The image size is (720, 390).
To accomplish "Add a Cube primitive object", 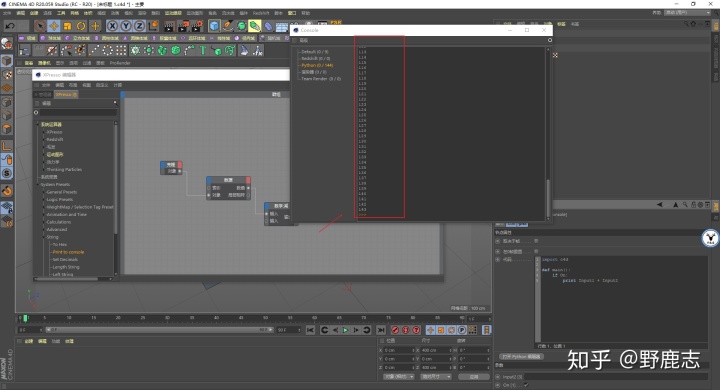I will point(214,26).
